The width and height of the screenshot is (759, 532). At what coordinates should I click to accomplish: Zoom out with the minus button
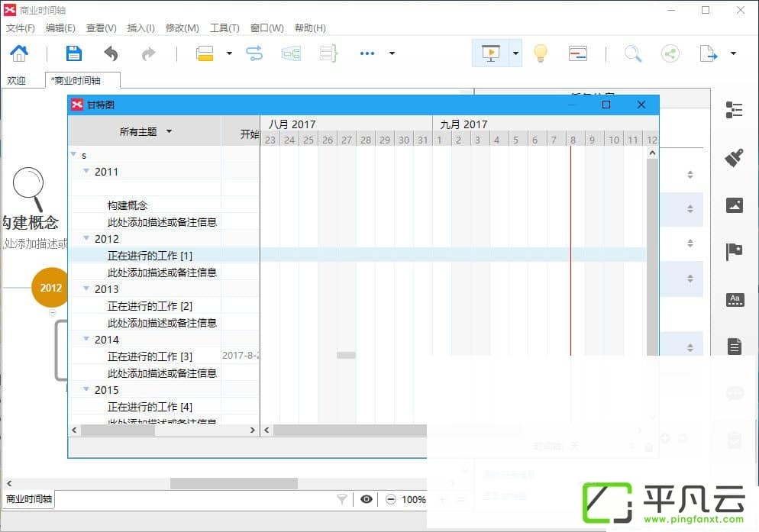391,499
